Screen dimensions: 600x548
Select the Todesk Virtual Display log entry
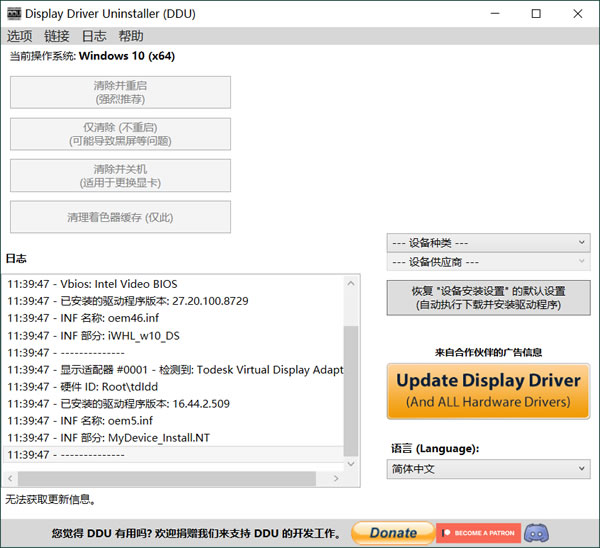click(x=175, y=370)
